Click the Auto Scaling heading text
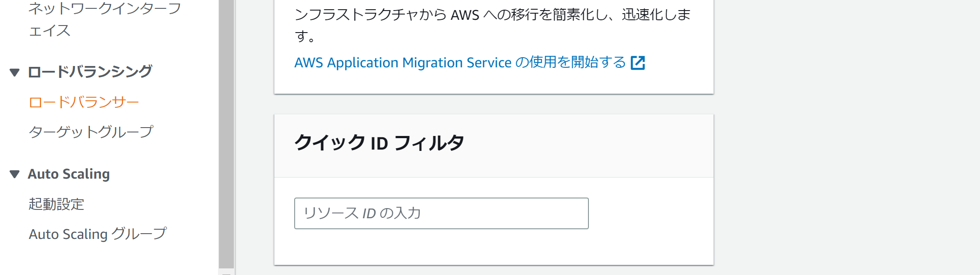 tap(69, 174)
